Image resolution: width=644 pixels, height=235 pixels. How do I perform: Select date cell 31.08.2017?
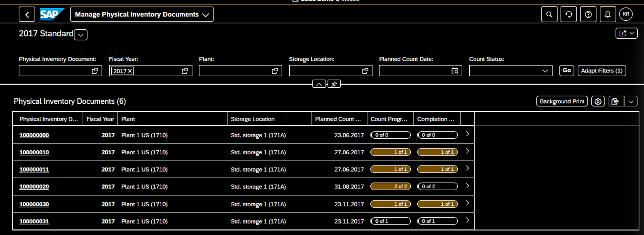[349, 187]
